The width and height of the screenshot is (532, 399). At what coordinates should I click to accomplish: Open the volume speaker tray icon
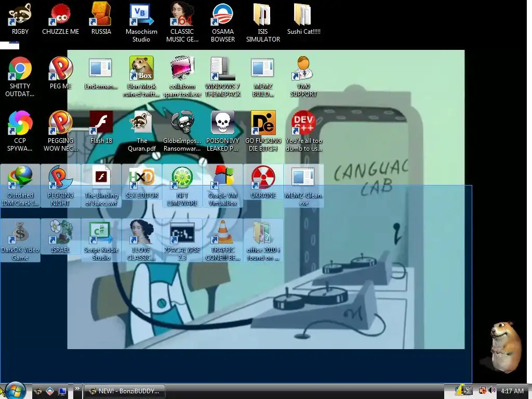[492, 391]
